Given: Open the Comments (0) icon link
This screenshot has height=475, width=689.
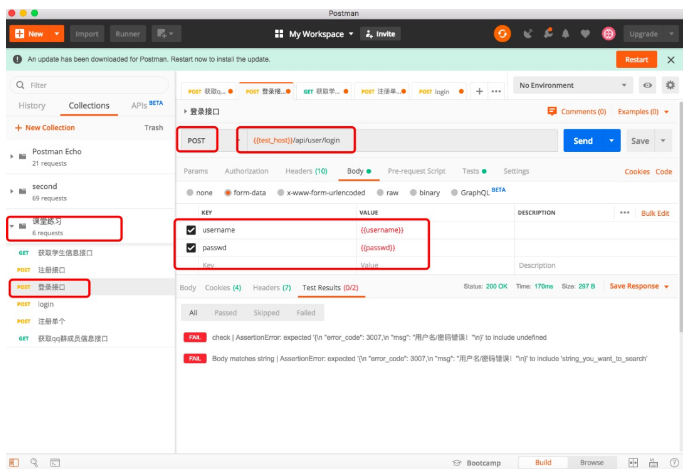Looking at the screenshot, I should click(x=577, y=112).
